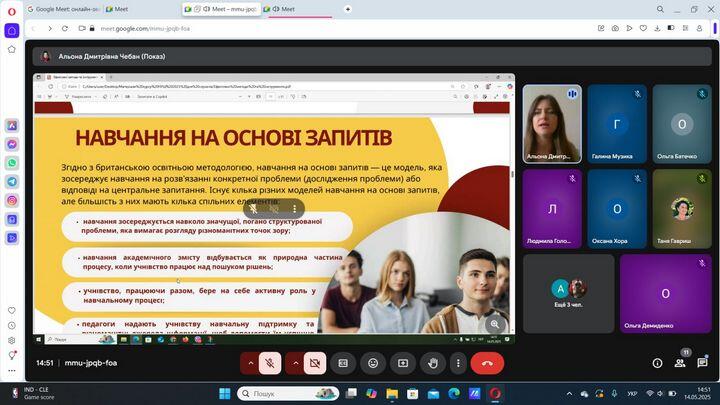Select Таня Гавриш participant tile
The width and height of the screenshot is (720, 405).
coord(682,209)
